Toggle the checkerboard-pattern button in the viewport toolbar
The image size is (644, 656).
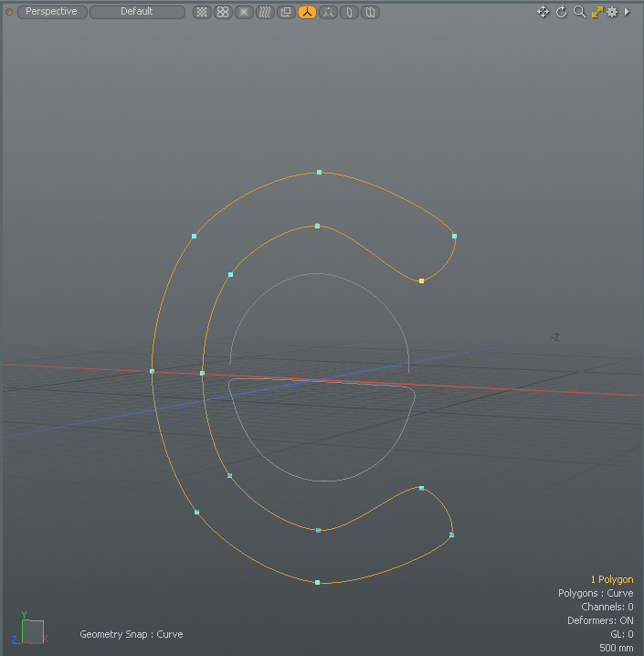pos(201,12)
